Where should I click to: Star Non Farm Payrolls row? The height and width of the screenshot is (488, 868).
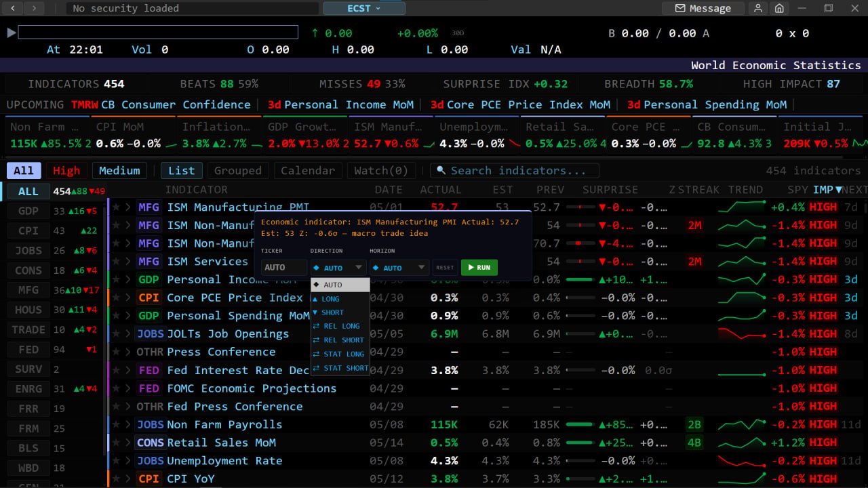coord(116,425)
